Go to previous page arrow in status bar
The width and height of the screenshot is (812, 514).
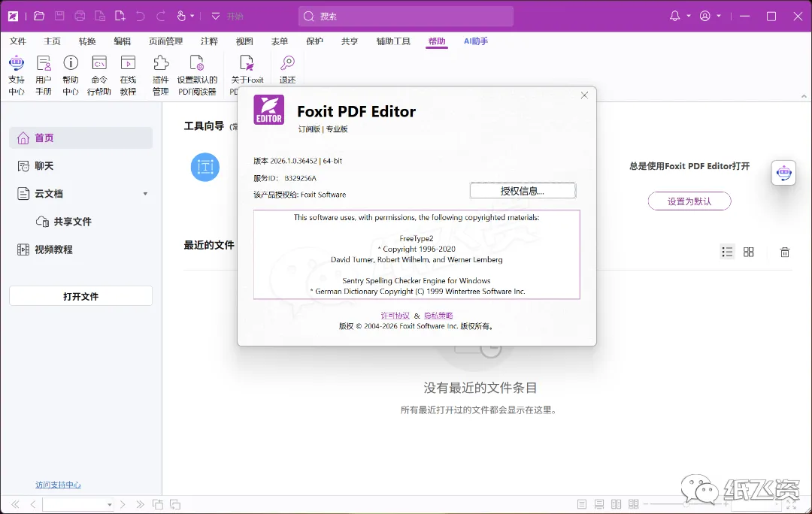pyautogui.click(x=33, y=504)
